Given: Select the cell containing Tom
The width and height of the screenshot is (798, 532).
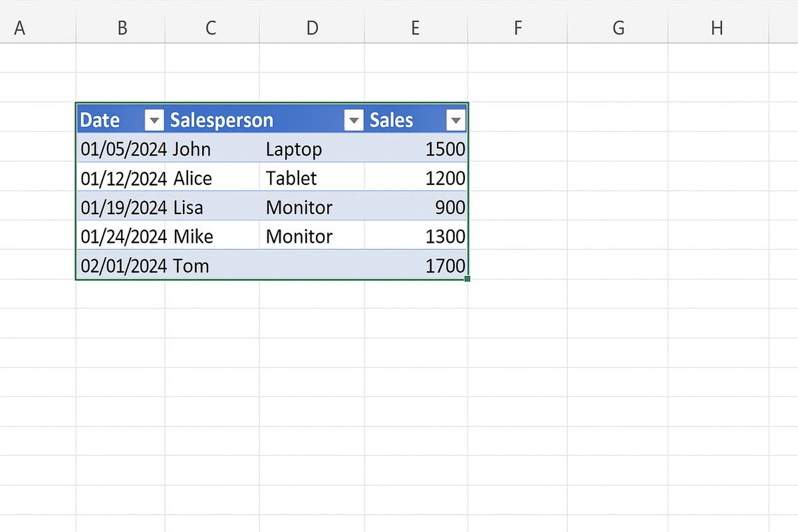Looking at the screenshot, I should [x=212, y=265].
